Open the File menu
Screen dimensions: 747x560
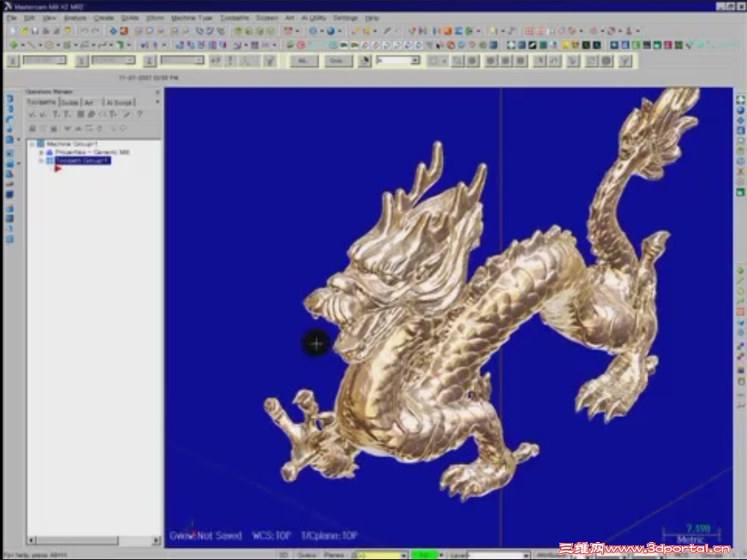pyautogui.click(x=11, y=18)
